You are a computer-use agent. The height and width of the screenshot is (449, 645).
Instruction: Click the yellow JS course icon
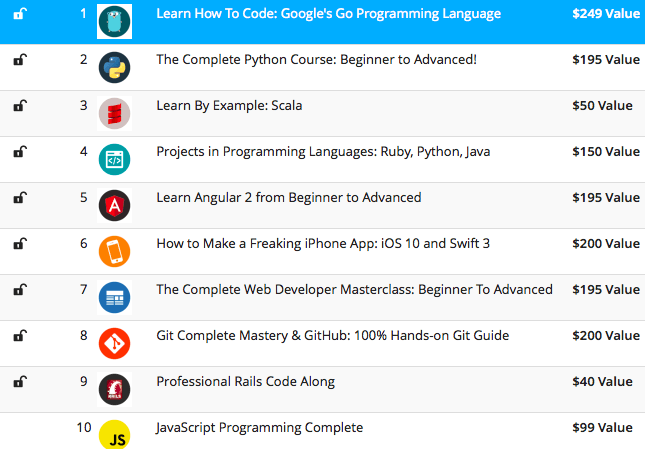pyautogui.click(x=115, y=436)
